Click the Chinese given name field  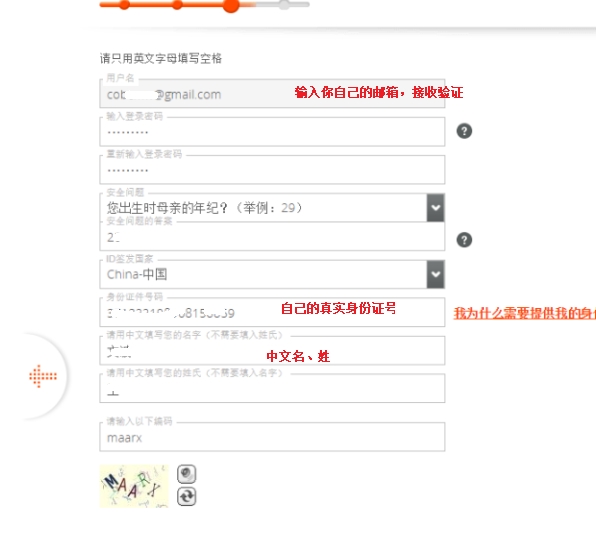[272, 350]
